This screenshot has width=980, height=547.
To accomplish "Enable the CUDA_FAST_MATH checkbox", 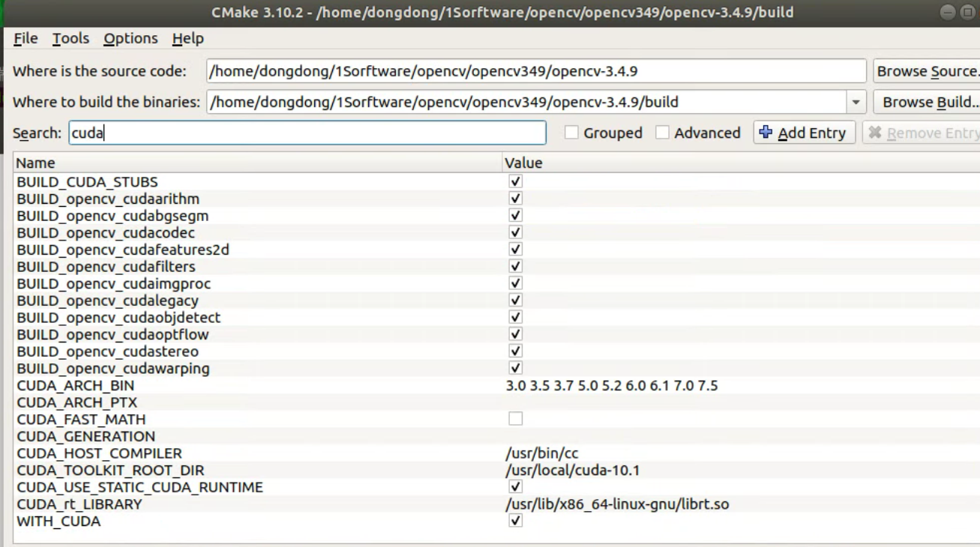I will pos(515,419).
